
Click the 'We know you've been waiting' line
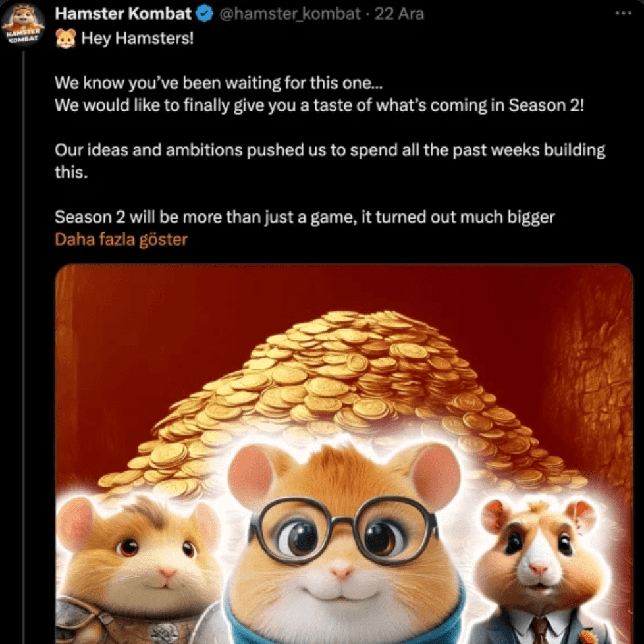point(219,84)
